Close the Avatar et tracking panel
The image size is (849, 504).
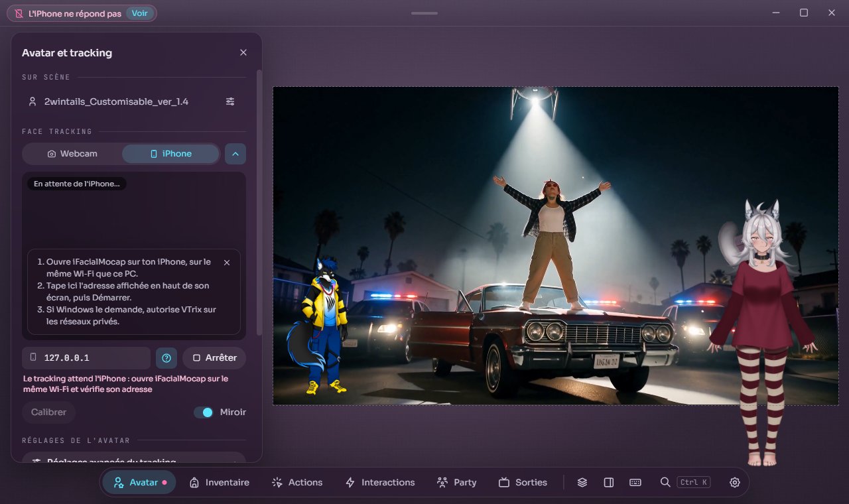click(x=243, y=52)
